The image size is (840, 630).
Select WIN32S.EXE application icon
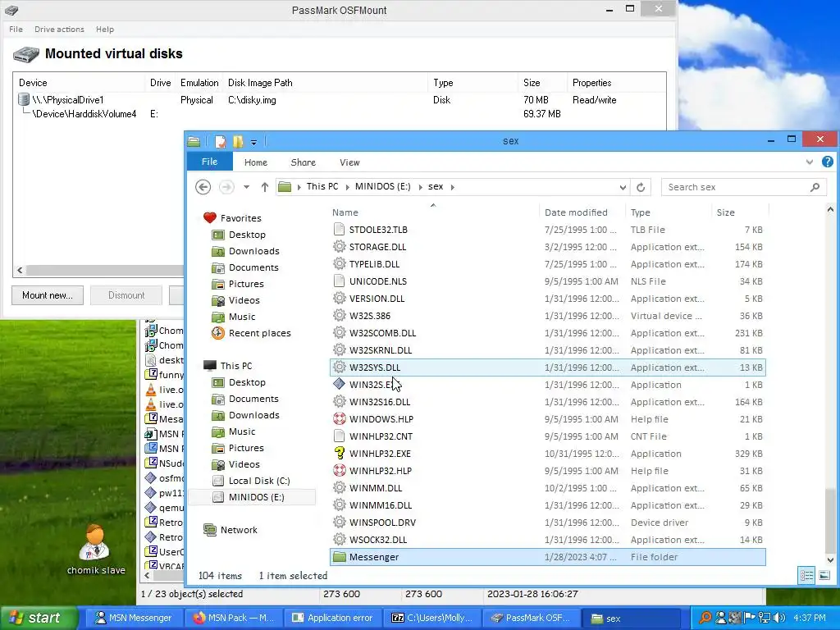[x=339, y=384]
